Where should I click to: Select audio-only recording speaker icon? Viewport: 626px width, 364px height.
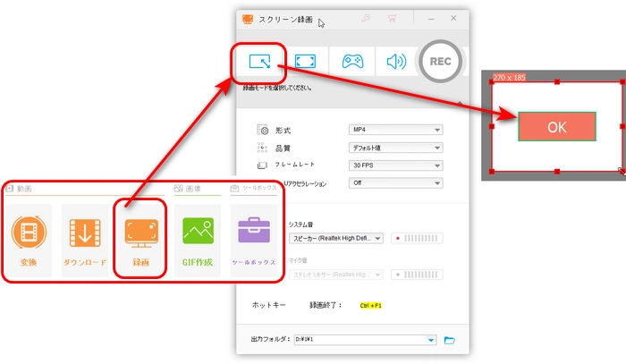[396, 62]
